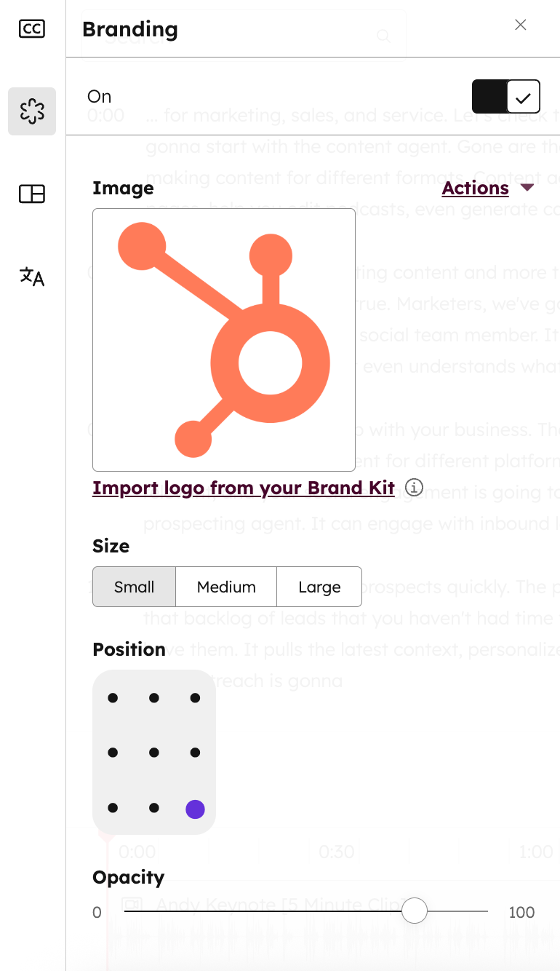Import logo from your Brand Kit
The image size is (560, 971).
(x=244, y=488)
